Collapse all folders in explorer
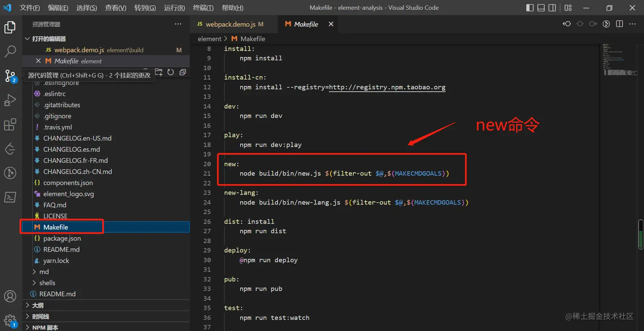644x331 pixels. (183, 72)
